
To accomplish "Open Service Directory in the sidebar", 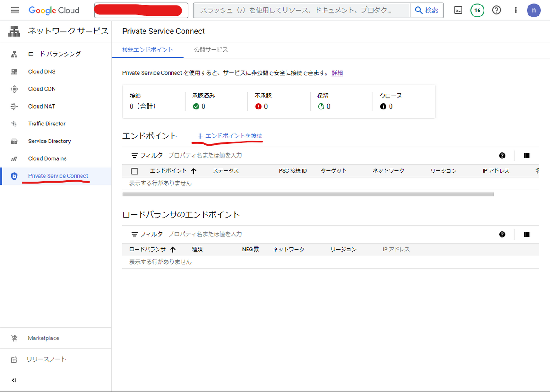I will 49,141.
